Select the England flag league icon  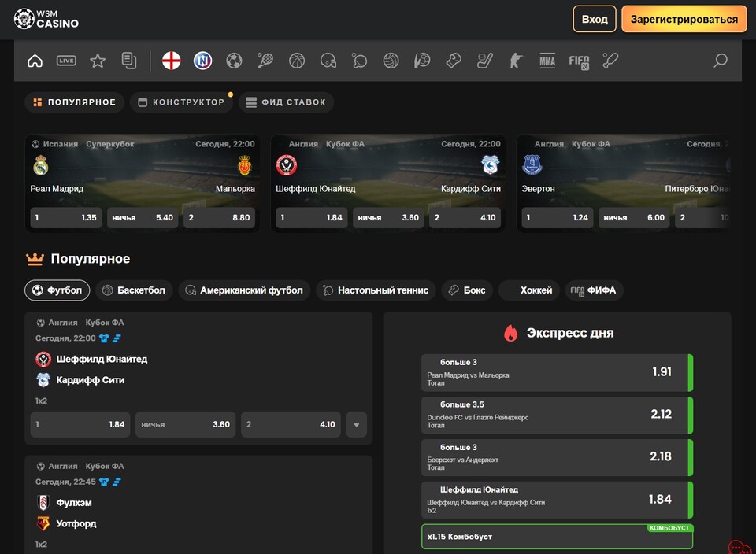(172, 61)
